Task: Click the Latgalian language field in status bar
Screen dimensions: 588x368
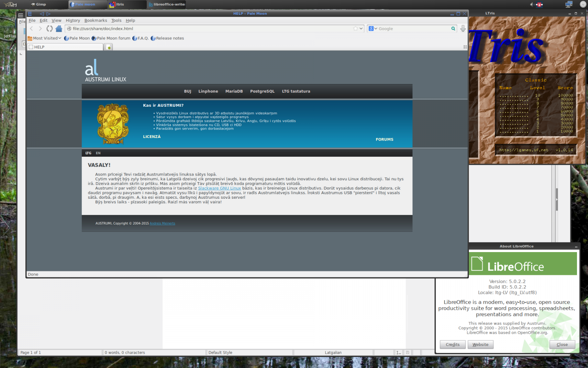Action: [333, 353]
